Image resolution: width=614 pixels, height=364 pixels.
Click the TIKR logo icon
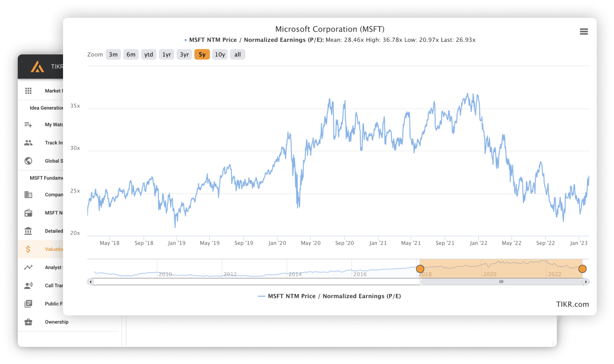pyautogui.click(x=38, y=66)
